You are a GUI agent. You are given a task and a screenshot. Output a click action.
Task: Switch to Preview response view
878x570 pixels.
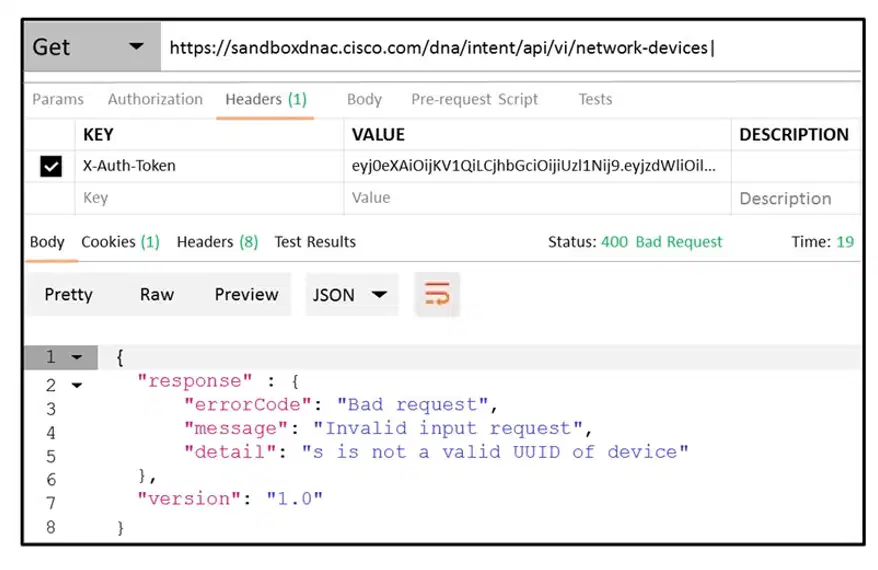coord(246,295)
